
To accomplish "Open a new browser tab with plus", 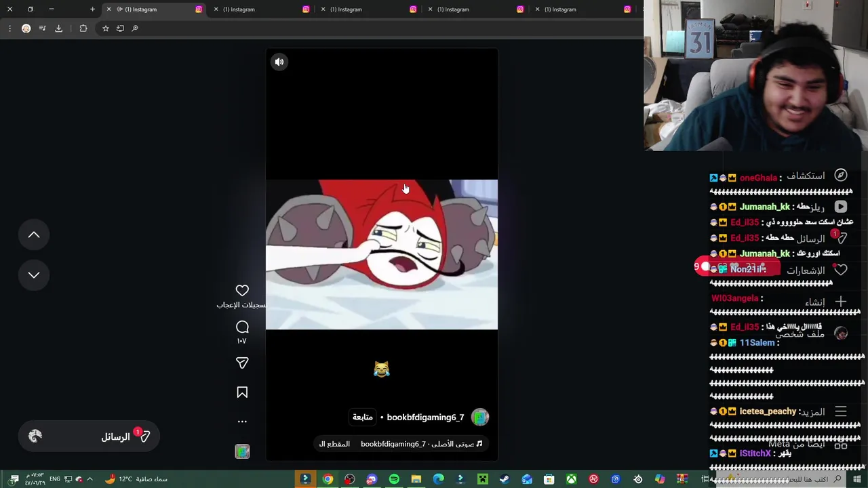I will click(x=92, y=9).
